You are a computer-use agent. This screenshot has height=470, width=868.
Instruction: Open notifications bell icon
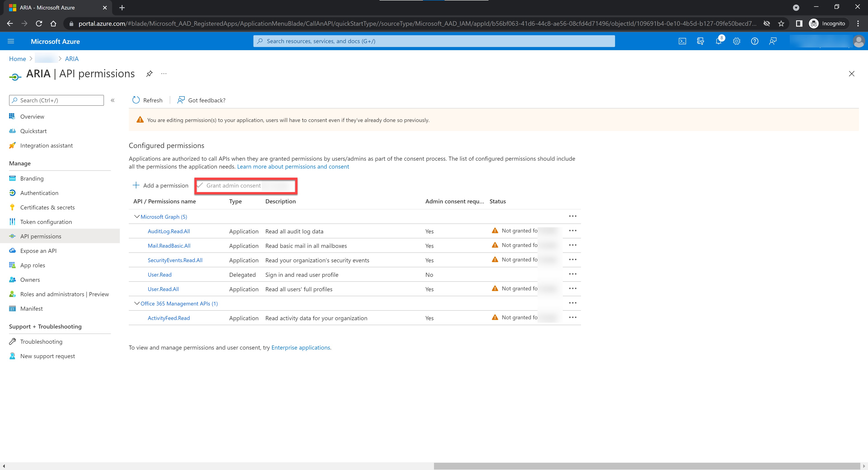[x=718, y=41]
